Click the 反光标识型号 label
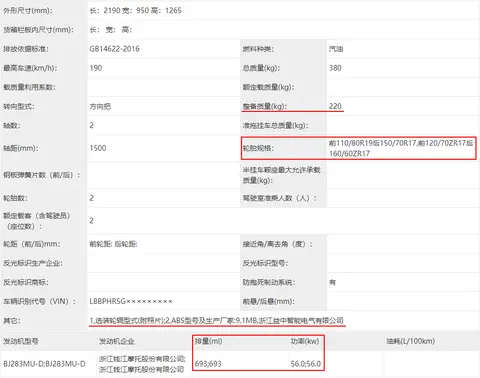This screenshot has height=378, width=480. [x=265, y=263]
